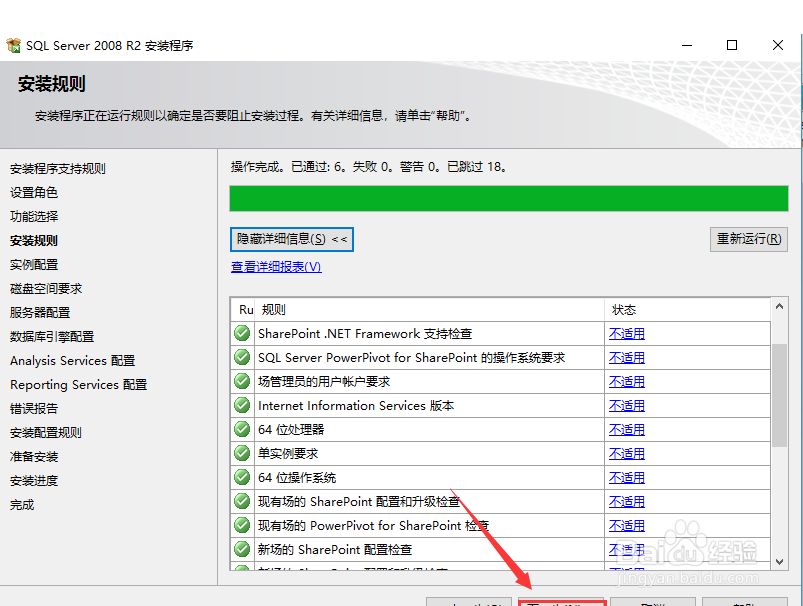
Task: Open 不适用 status for SharePoint .NET Framework 支持检查
Action: click(x=627, y=333)
